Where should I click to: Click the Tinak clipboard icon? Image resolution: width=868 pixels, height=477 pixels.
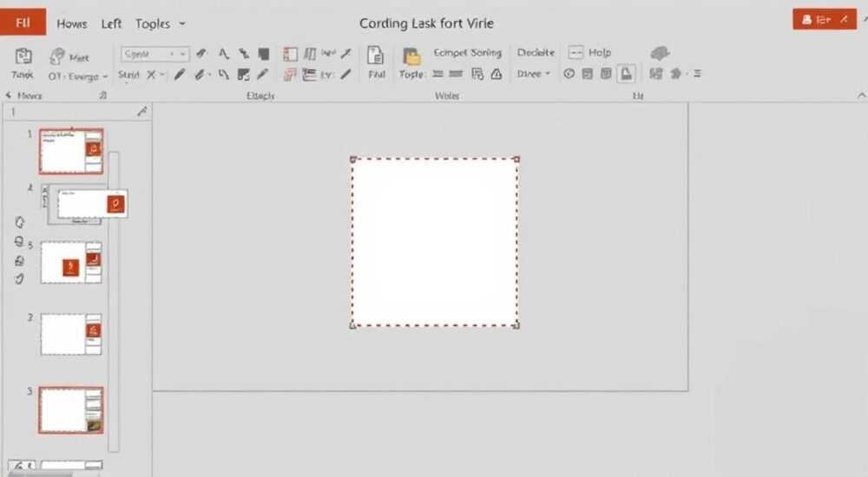23,57
